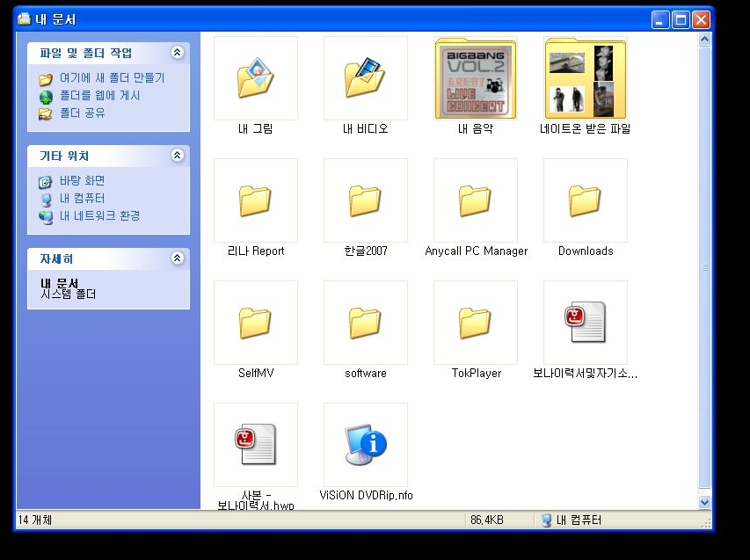Collapse the 기타 위치 panel

(x=177, y=155)
